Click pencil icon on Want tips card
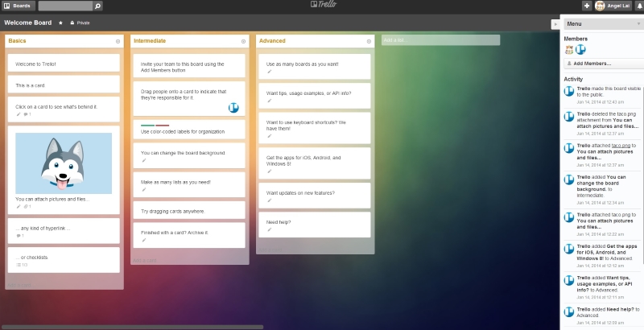Viewport: 644px width, 330px height. pos(270,101)
